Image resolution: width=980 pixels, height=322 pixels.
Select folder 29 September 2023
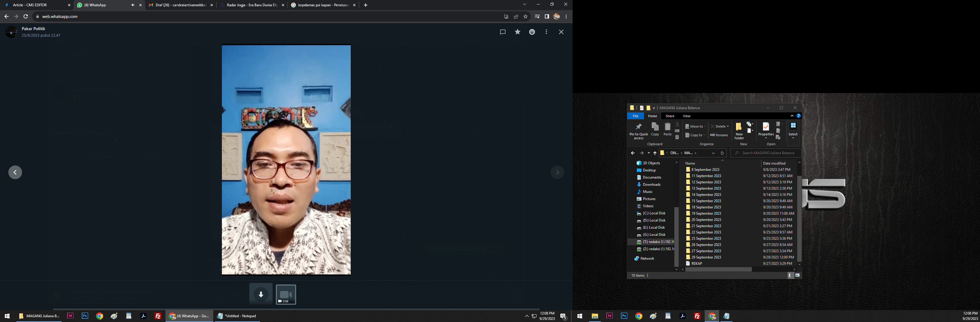(x=706, y=257)
